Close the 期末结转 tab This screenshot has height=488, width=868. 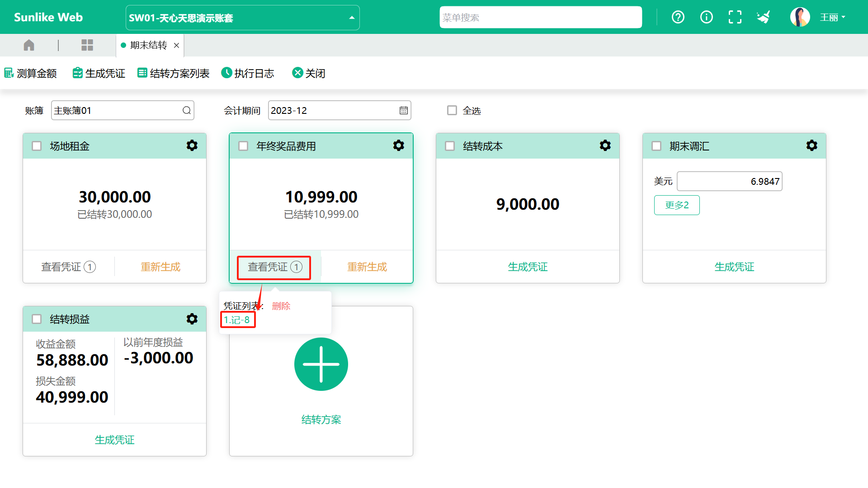tap(177, 45)
